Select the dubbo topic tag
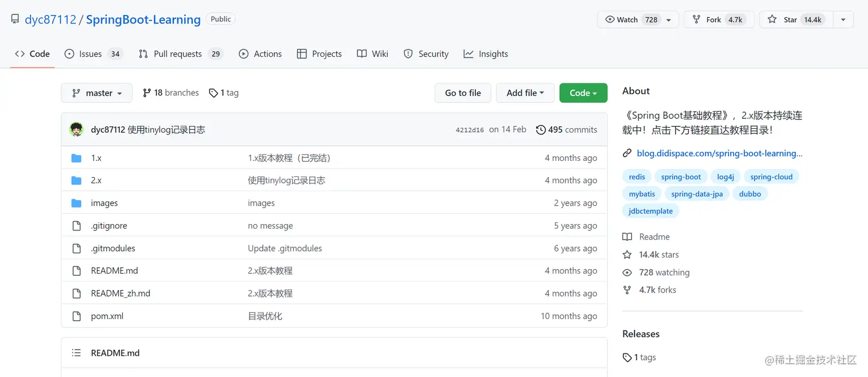868x377 pixels. [x=750, y=194]
